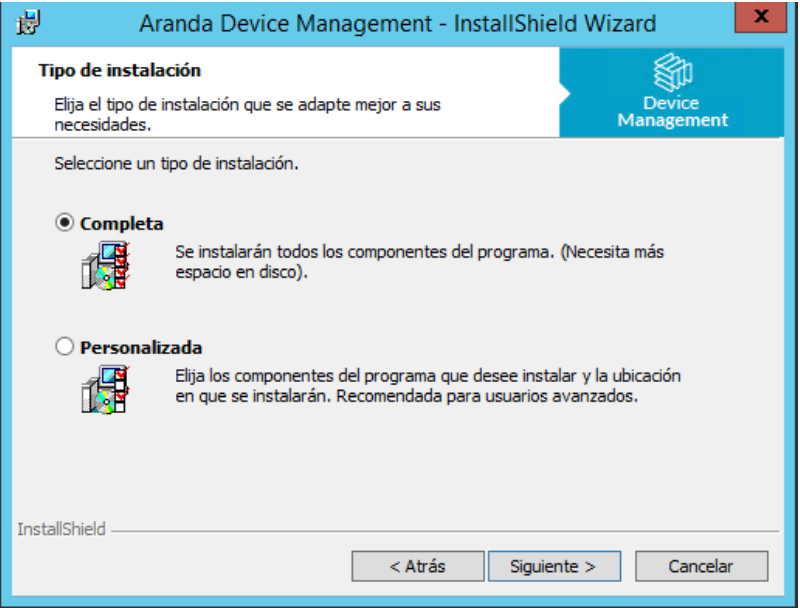Select the Personalizada radio button

point(64,346)
